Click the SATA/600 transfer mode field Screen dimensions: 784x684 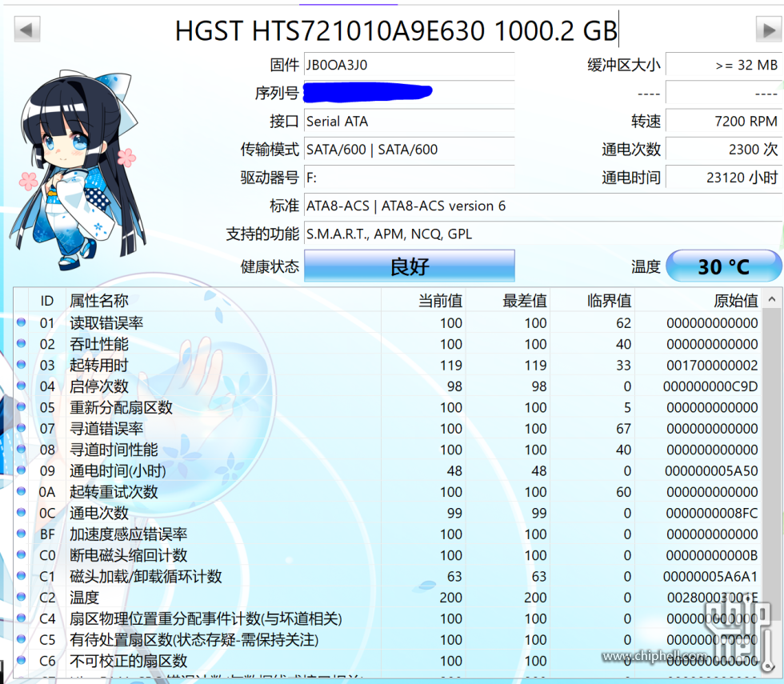410,149
